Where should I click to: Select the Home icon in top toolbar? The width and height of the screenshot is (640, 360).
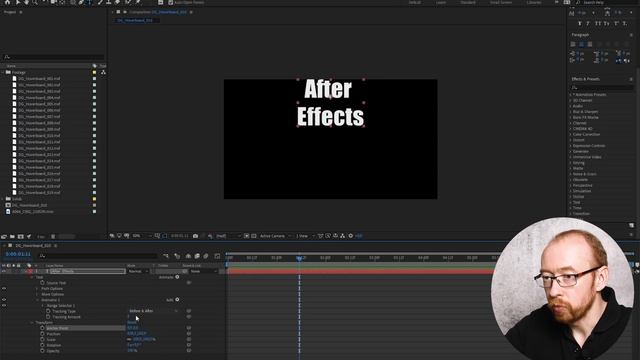click(x=7, y=2)
